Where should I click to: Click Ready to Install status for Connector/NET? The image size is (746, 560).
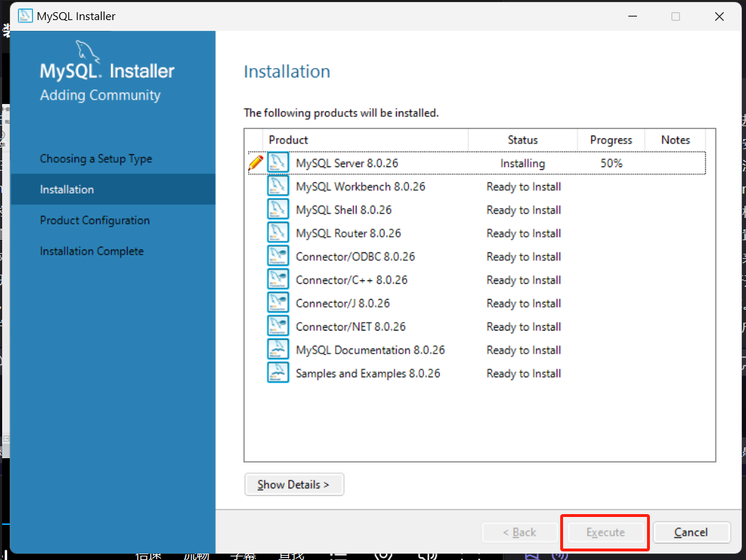524,326
